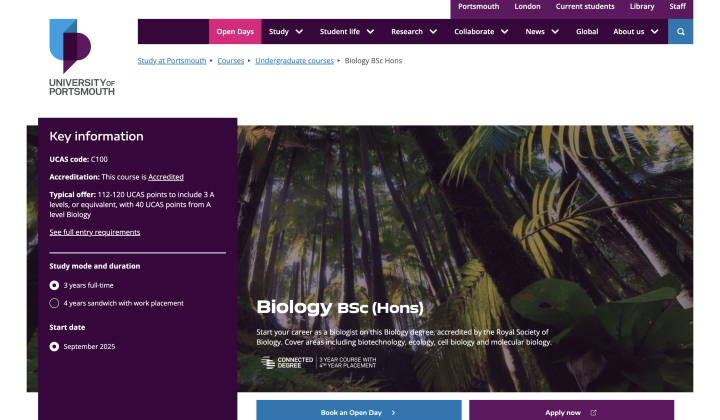Image resolution: width=720 pixels, height=420 pixels.
Task: Click Study at Portsmouth breadcrumb
Action: pyautogui.click(x=172, y=61)
